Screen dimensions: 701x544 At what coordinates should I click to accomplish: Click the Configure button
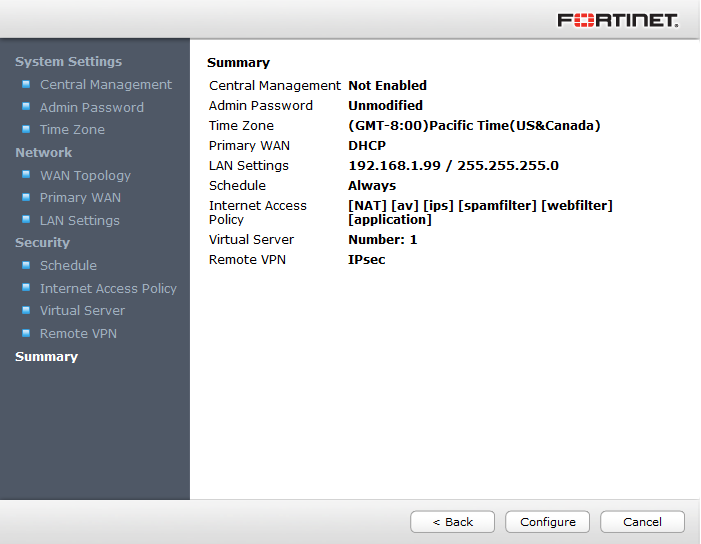pos(548,522)
